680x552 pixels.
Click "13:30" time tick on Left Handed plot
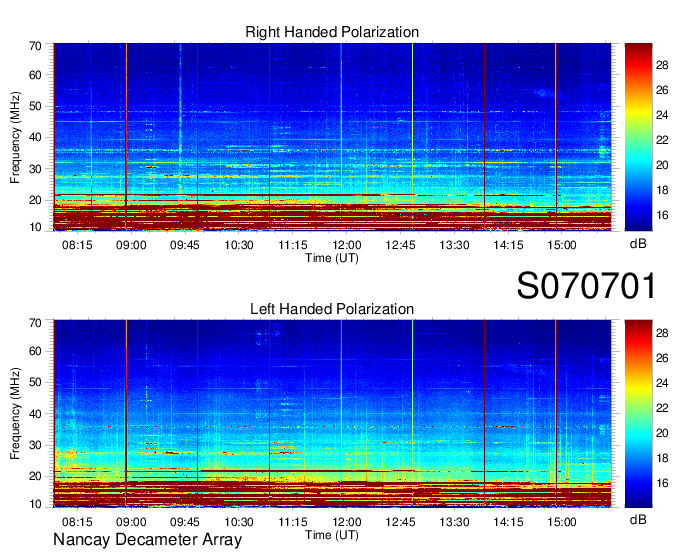tap(454, 522)
